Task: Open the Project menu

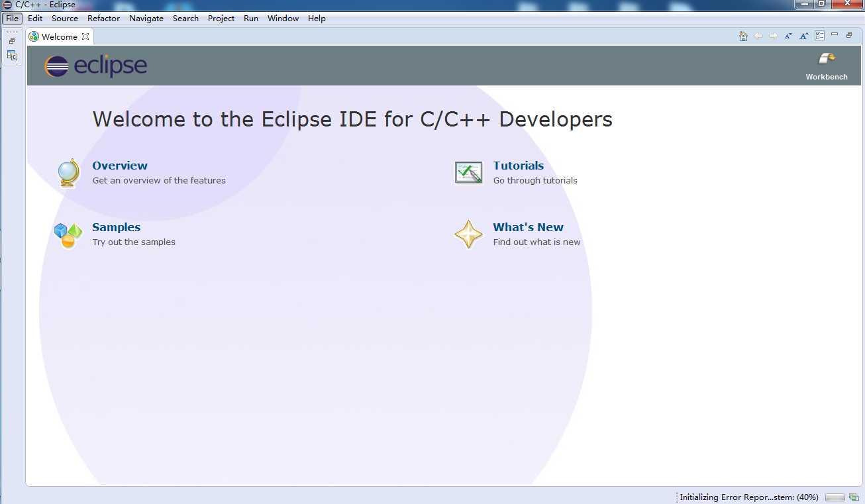Action: 221,19
